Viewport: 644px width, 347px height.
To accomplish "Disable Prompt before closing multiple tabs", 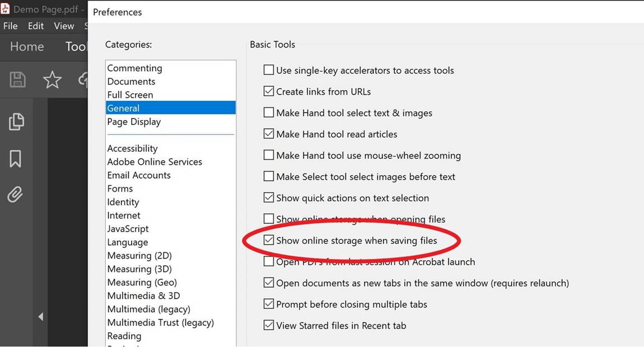I will 269,305.
